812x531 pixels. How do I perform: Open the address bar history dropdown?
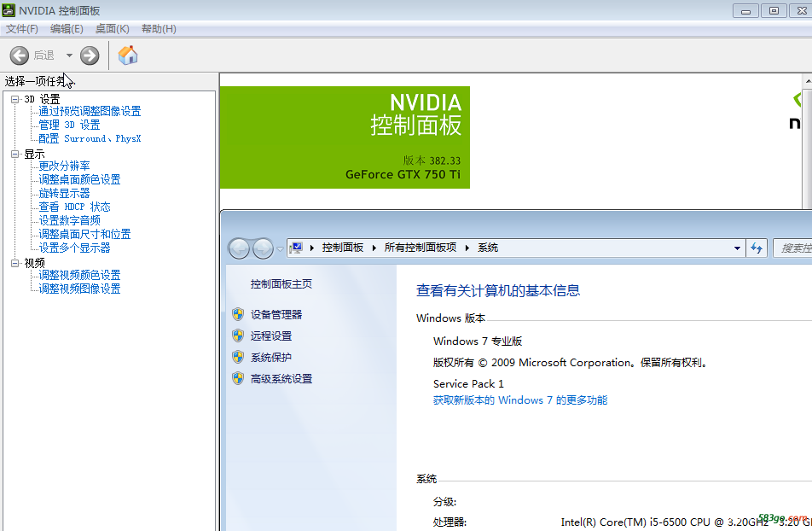click(737, 248)
